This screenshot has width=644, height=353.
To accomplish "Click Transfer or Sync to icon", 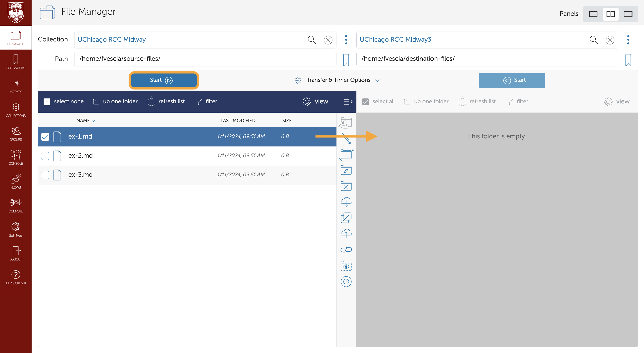I will pyautogui.click(x=346, y=138).
